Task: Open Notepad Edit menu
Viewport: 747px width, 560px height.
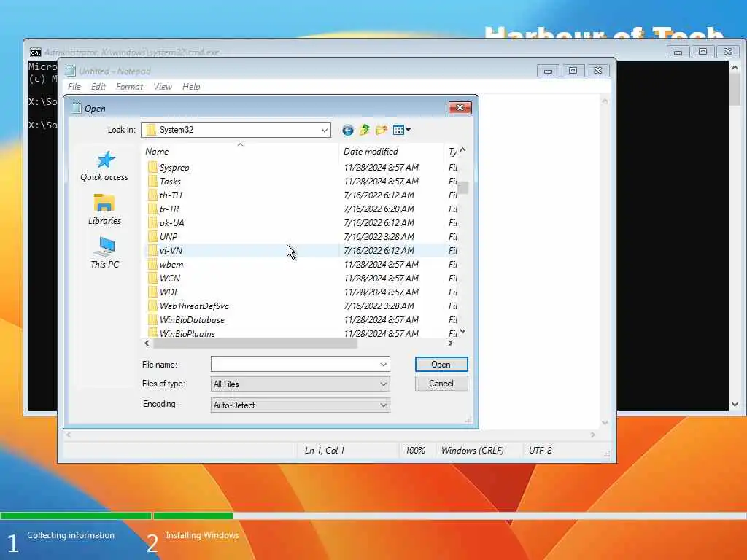Action: 98,87
